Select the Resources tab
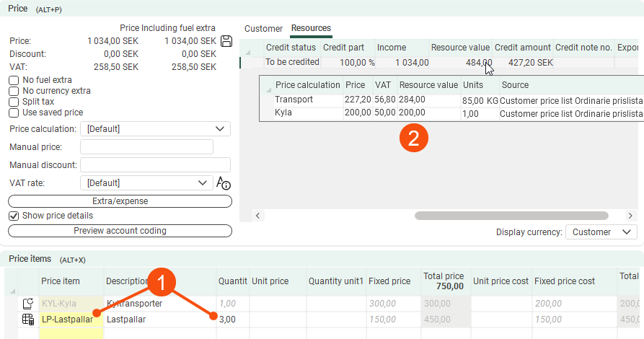This screenshot has height=339, width=644. pyautogui.click(x=311, y=29)
